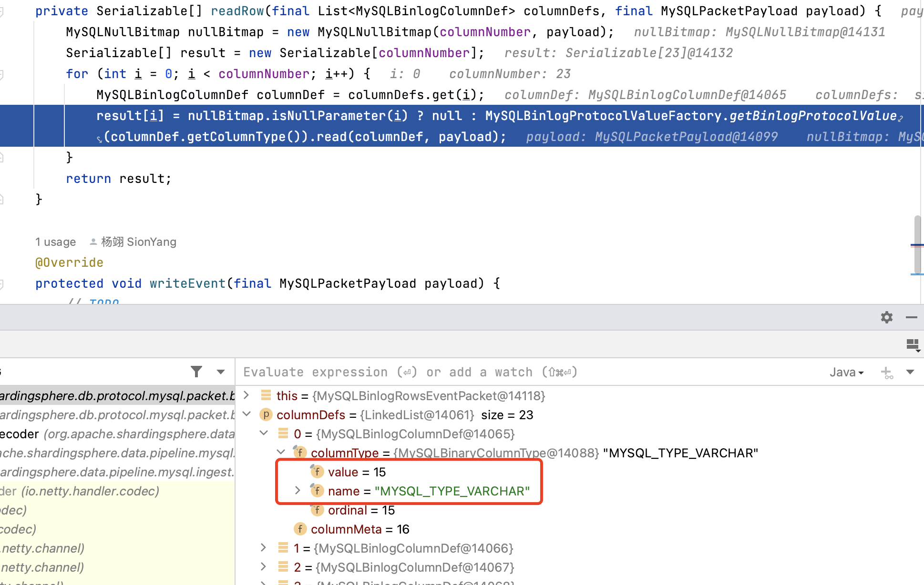Click the '1 usage' inlay link
Viewport: 924px width, 585px height.
55,242
